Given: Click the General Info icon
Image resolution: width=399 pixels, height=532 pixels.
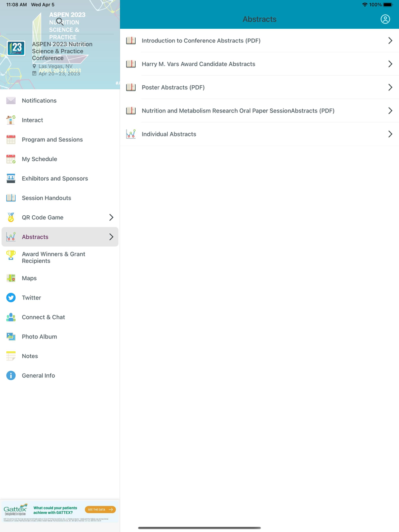Looking at the screenshot, I should click(x=11, y=376).
